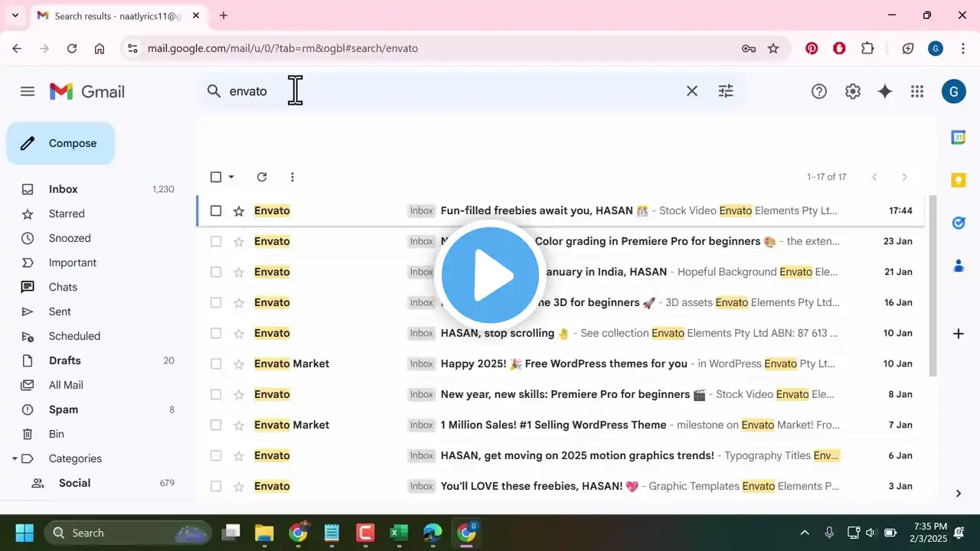
Task: Check the Envato Market Happy 2025 email
Action: point(216,364)
